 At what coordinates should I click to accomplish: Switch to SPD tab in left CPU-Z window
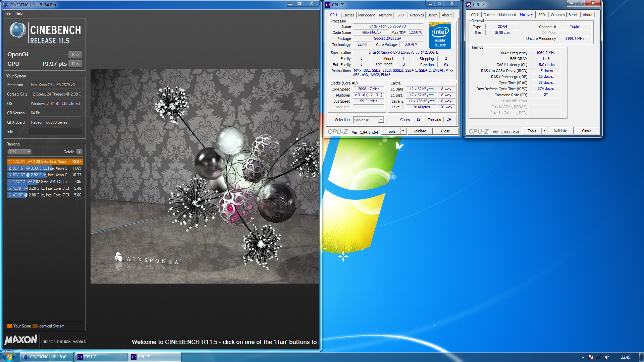[x=400, y=15]
